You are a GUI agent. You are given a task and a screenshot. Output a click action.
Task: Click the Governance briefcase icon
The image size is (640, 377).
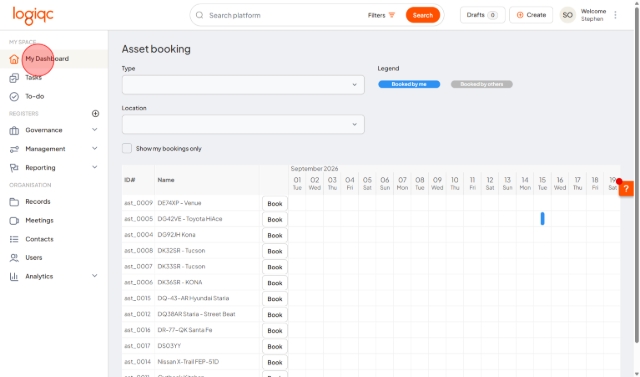[x=14, y=130]
